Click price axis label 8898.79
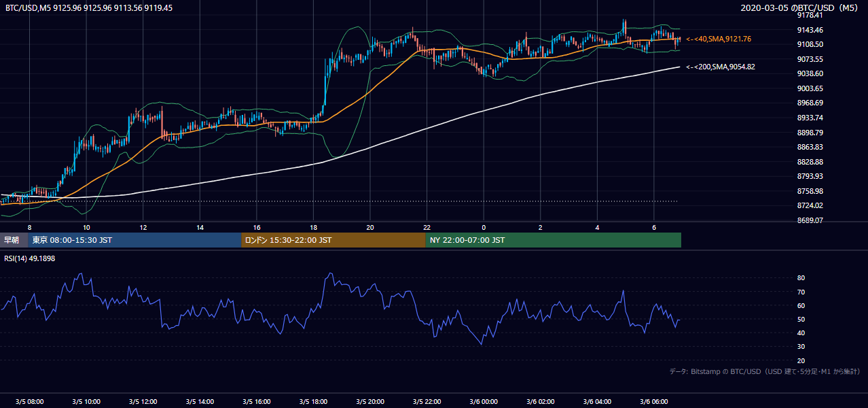Image resolution: width=868 pixels, height=408 pixels. tap(810, 133)
